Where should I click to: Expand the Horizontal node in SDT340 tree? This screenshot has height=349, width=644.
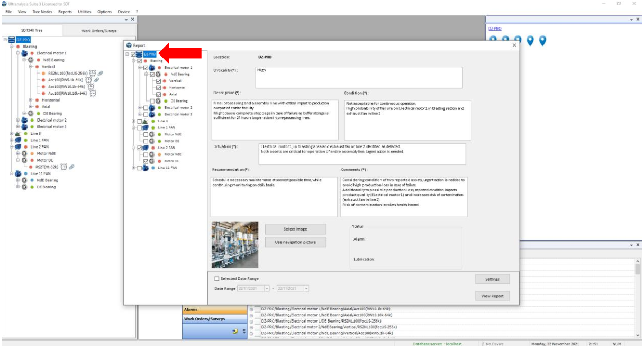[30, 100]
